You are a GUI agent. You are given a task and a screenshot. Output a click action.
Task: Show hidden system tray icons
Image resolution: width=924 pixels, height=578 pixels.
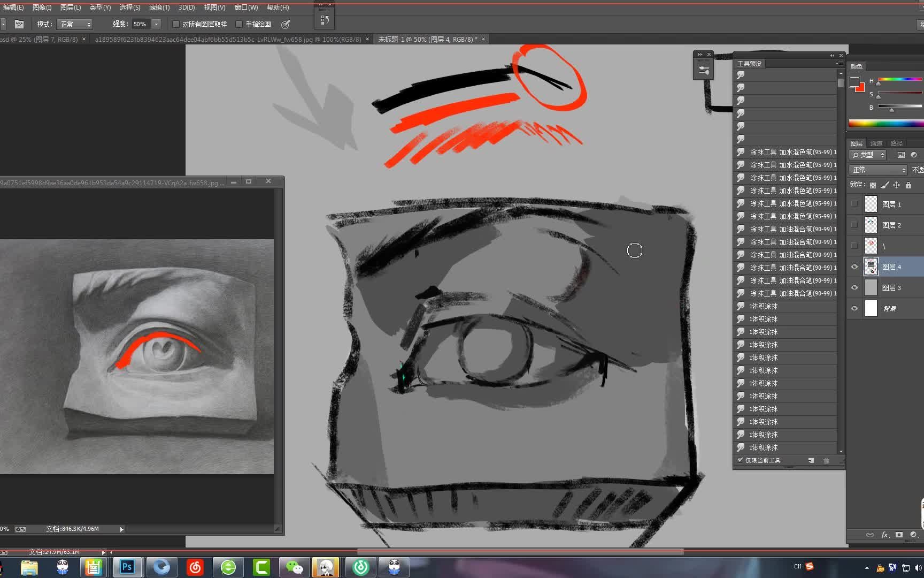(866, 568)
